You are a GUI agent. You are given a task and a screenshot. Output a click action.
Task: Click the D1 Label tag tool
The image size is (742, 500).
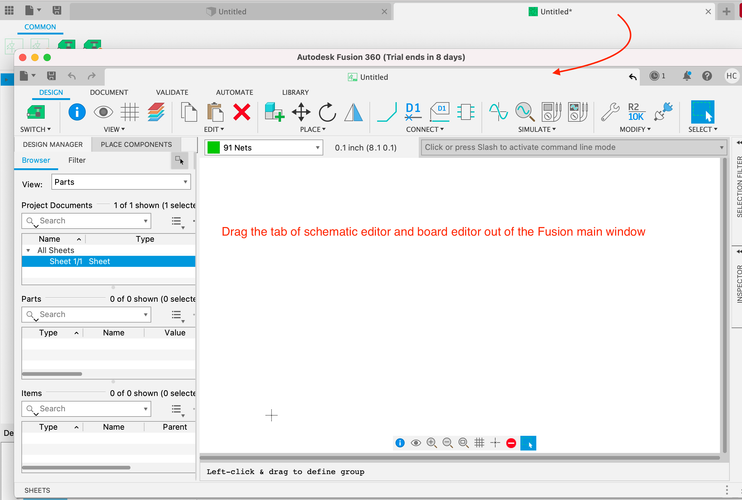(x=440, y=112)
